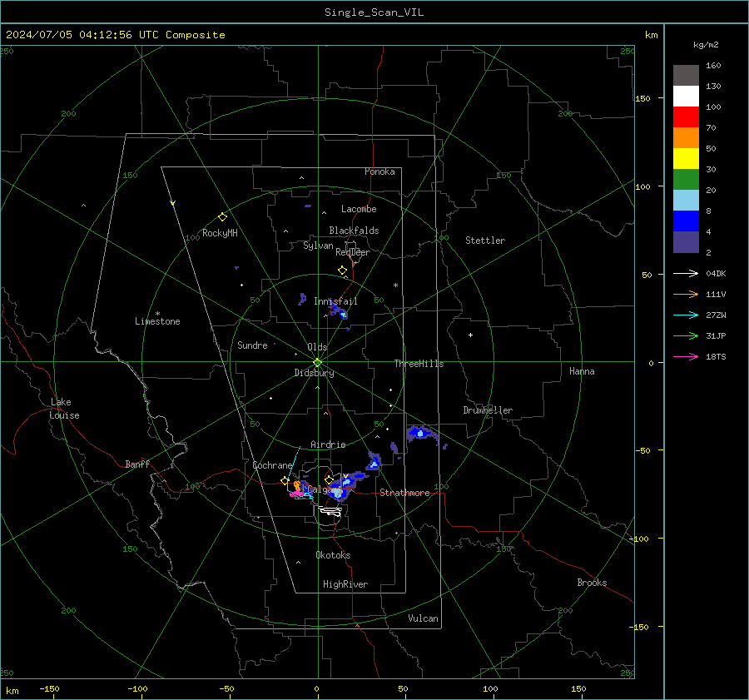
Task: Select the yellow diamond marker below RedDeer
Action: tap(342, 271)
